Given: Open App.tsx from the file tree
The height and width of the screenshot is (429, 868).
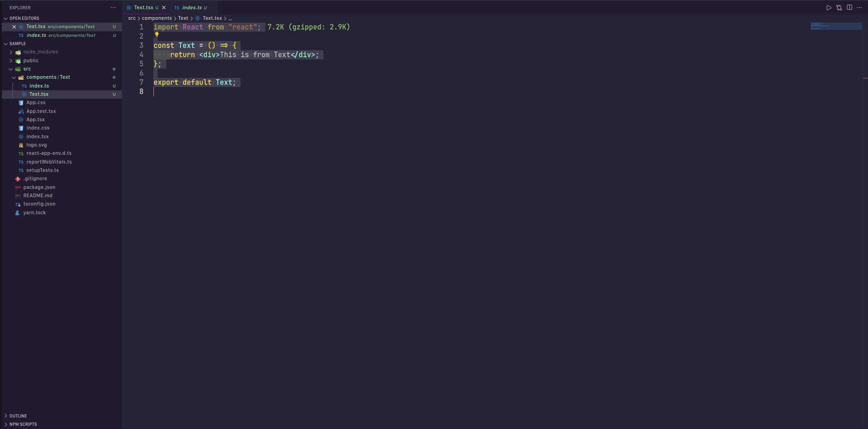Looking at the screenshot, I should 35,120.
